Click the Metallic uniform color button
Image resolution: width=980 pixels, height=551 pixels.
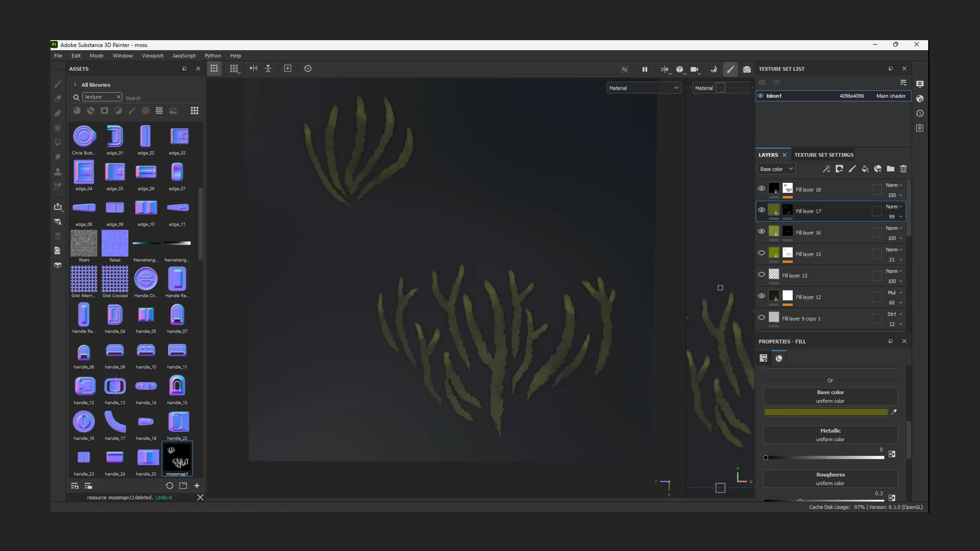click(830, 435)
